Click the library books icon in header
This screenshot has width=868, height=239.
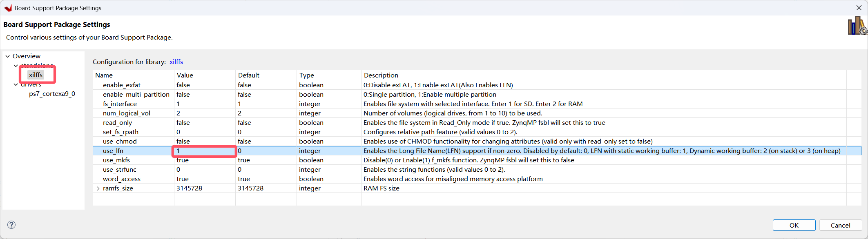tap(857, 26)
